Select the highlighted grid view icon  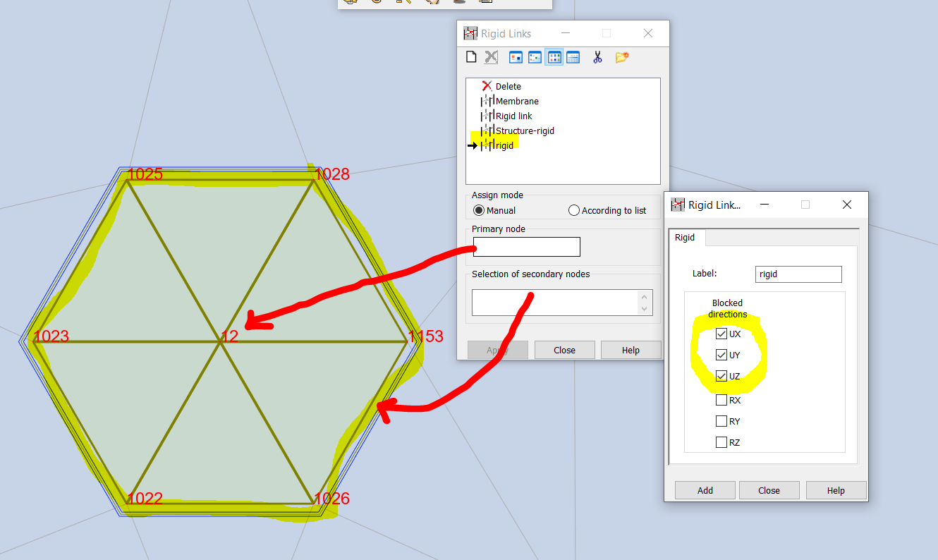click(x=554, y=56)
